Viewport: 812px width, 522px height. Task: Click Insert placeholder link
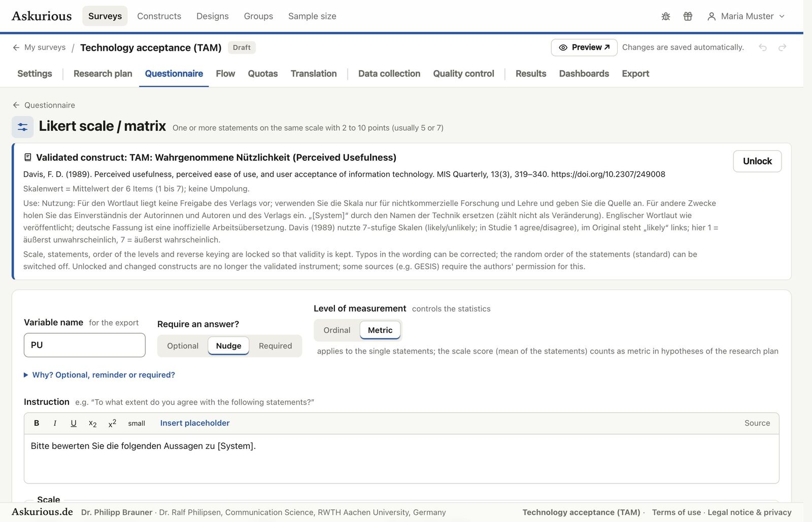point(195,423)
